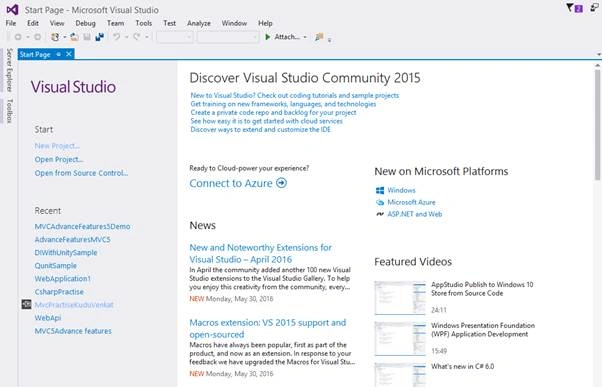
Task: Toggle the pin on Start Page tab
Action: [x=58, y=55]
